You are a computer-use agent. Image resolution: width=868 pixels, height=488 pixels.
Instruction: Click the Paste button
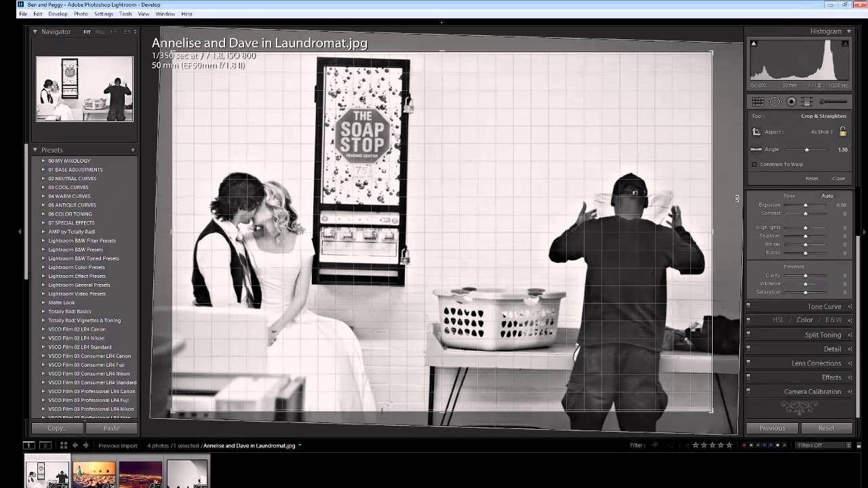tap(111, 428)
